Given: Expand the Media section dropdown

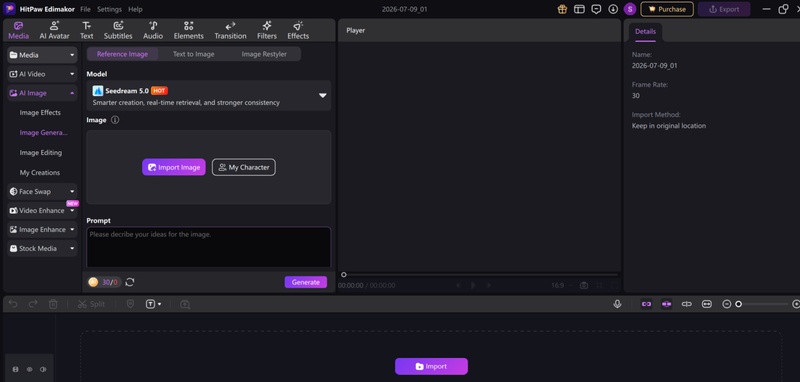Looking at the screenshot, I should coord(42,55).
